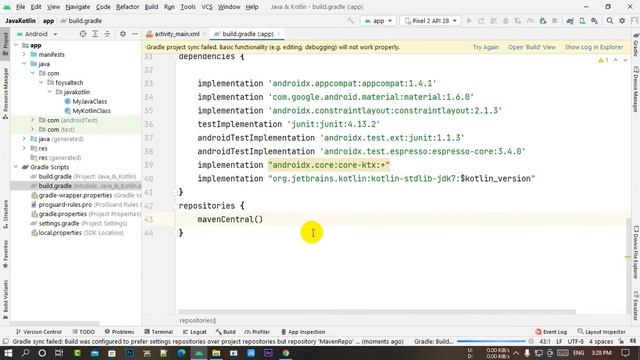This screenshot has width=640, height=360.
Task: Click the Gradle build progress bar
Action: coord(491,341)
